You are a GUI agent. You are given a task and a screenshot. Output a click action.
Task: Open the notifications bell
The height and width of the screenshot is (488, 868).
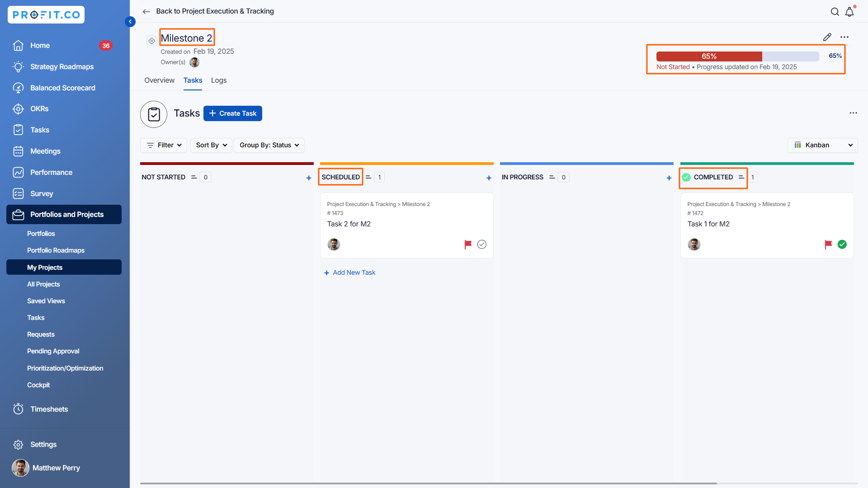click(x=849, y=12)
